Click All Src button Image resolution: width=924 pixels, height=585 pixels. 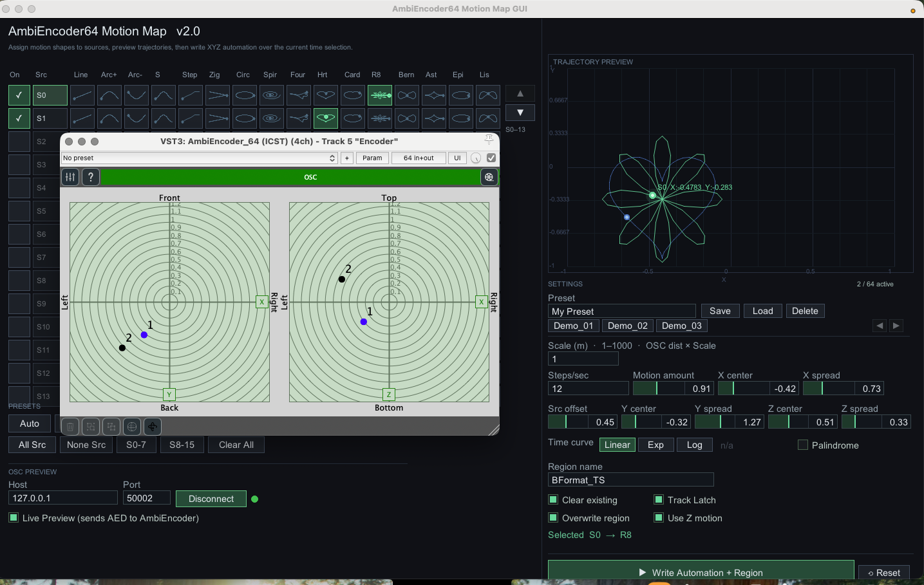click(x=32, y=445)
